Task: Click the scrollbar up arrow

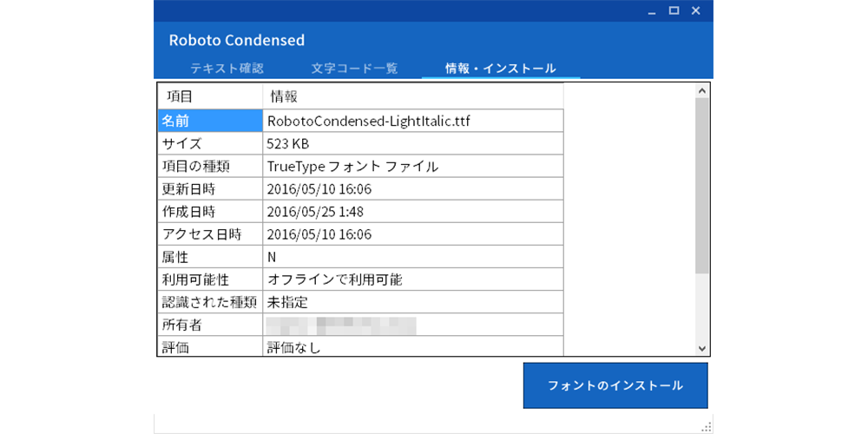Action: (702, 91)
